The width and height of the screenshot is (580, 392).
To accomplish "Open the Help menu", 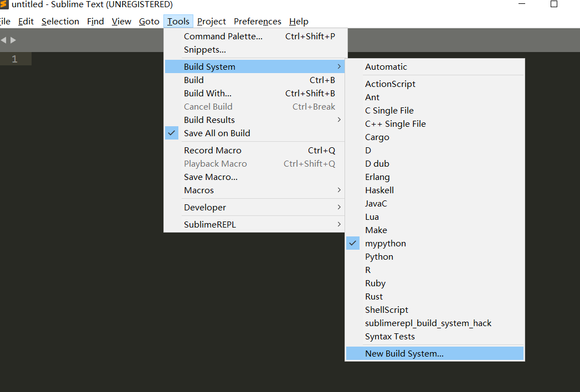I will tap(299, 22).
